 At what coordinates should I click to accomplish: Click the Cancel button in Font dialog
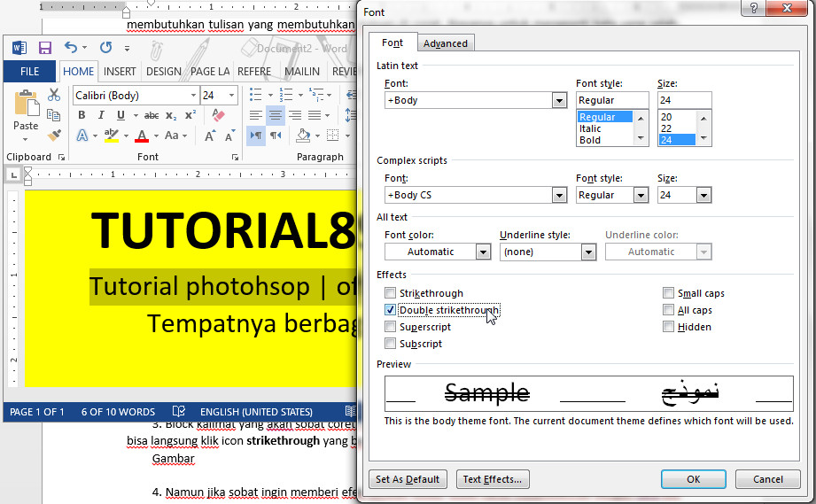pos(767,479)
